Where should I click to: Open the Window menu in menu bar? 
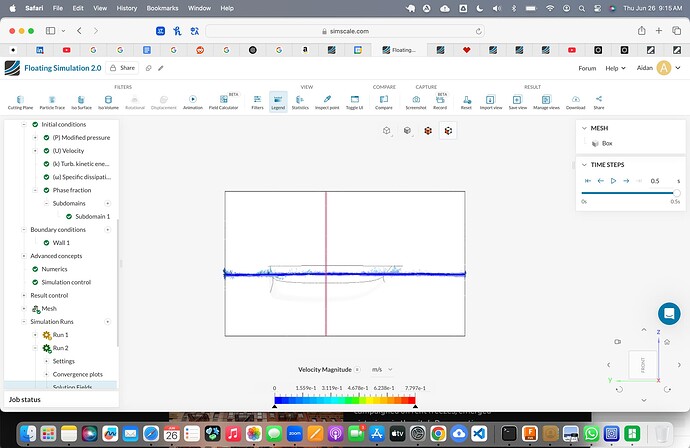(199, 8)
